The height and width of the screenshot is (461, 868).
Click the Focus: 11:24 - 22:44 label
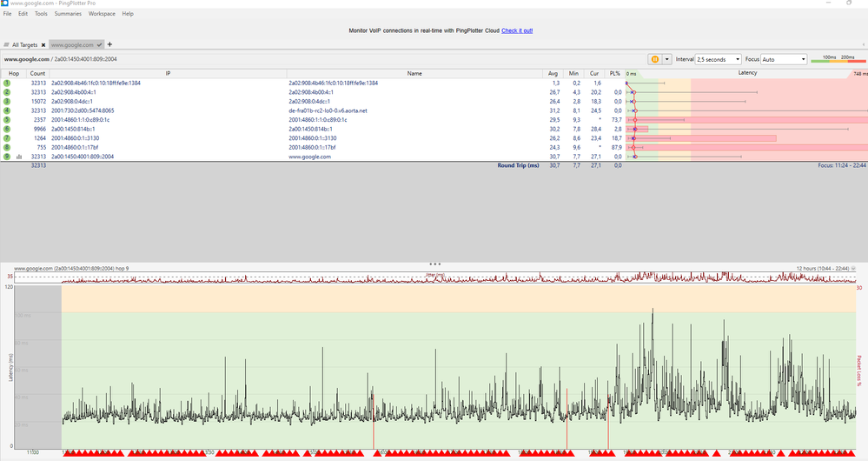[x=842, y=165]
